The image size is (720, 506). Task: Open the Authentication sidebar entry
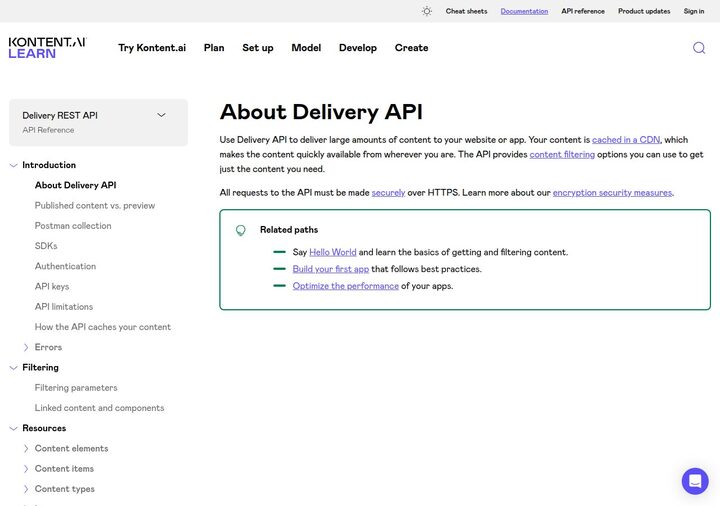click(x=65, y=266)
